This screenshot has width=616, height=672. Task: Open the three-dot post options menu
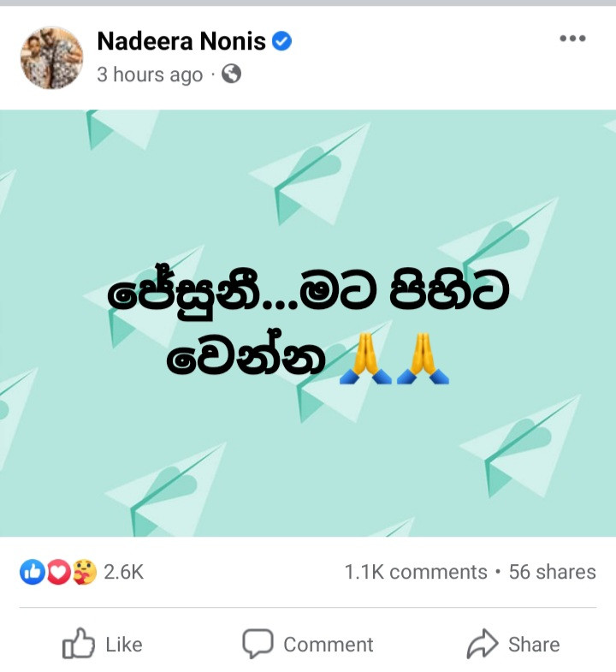[572, 39]
